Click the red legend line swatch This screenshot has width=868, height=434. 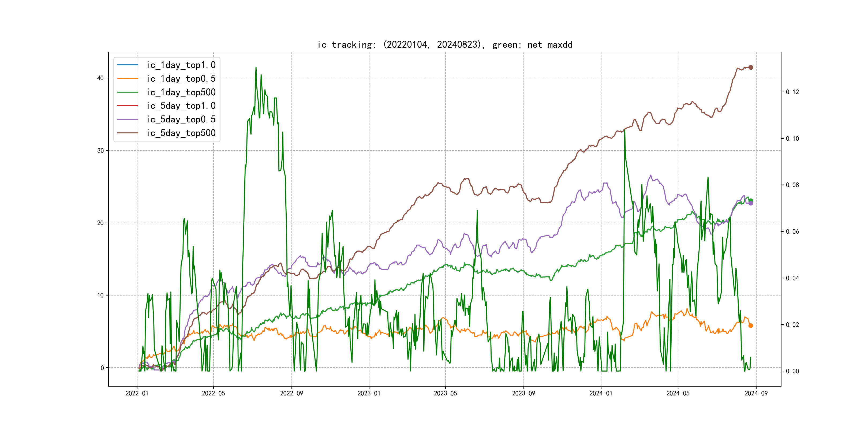[127, 106]
